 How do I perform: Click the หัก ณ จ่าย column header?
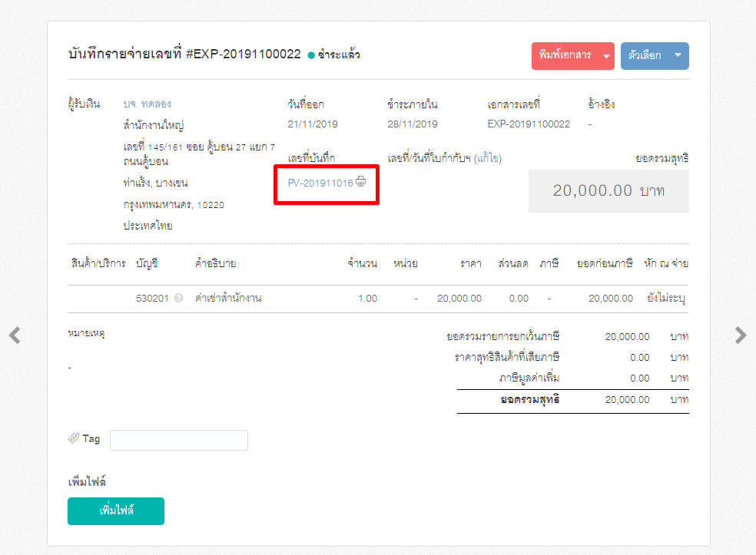(666, 263)
